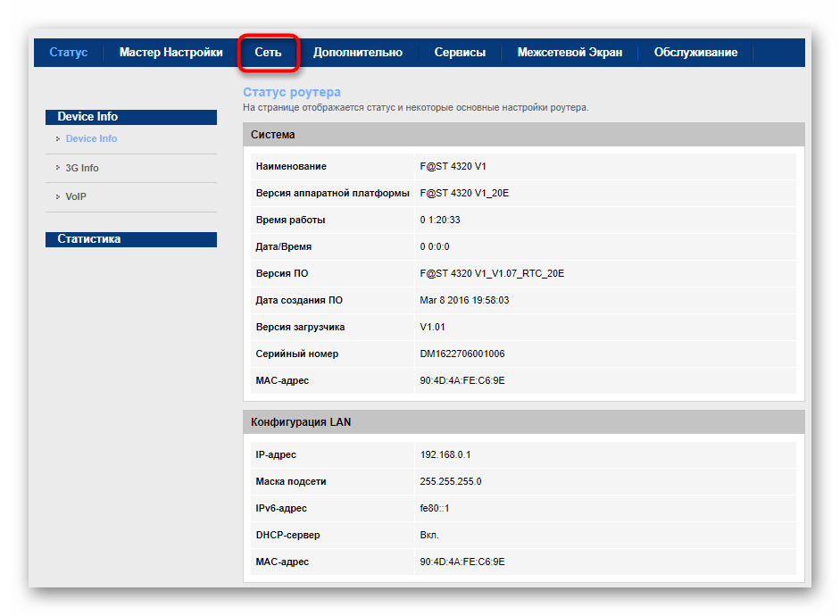Open the Мастер Настройки tab

(170, 53)
